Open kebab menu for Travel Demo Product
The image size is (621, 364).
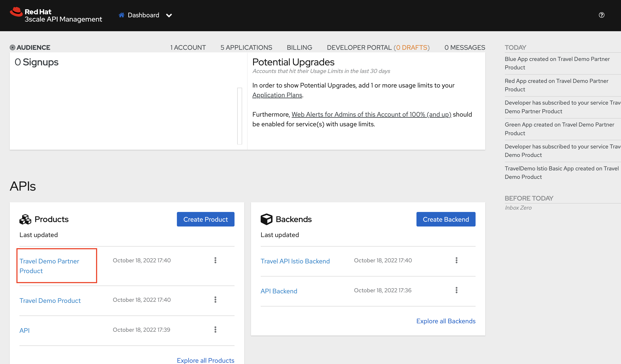(215, 300)
